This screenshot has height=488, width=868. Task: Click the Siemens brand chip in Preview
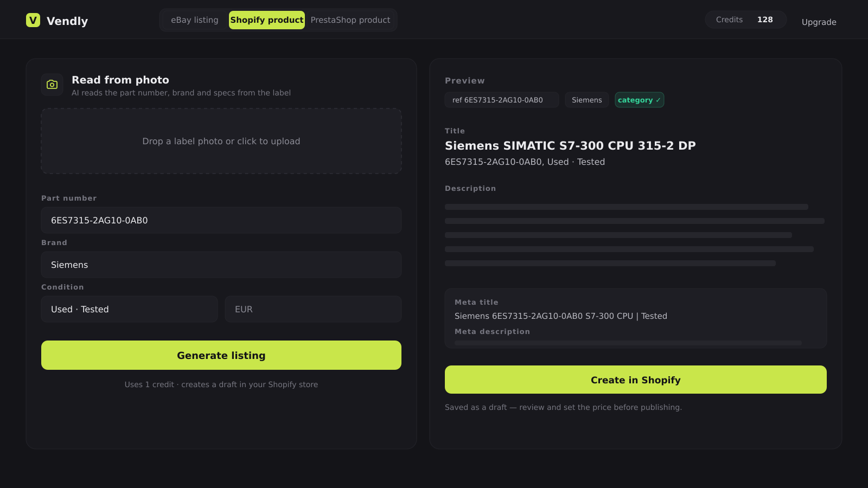click(x=587, y=100)
